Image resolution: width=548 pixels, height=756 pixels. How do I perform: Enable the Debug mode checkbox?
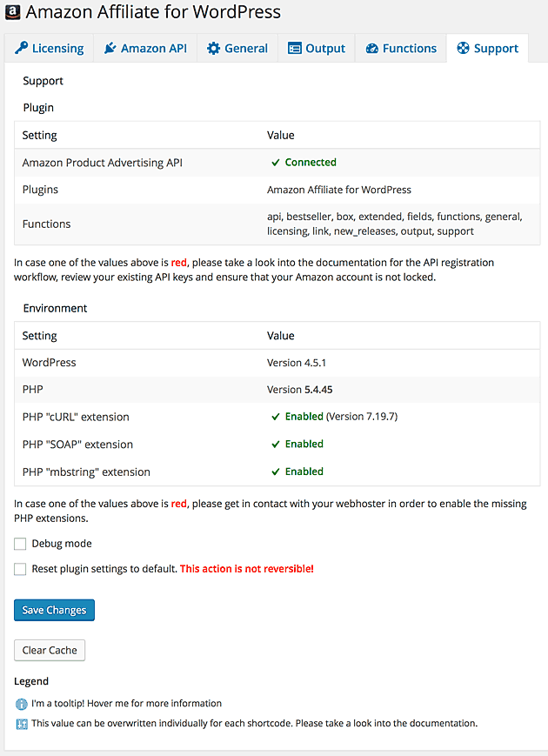coord(20,544)
